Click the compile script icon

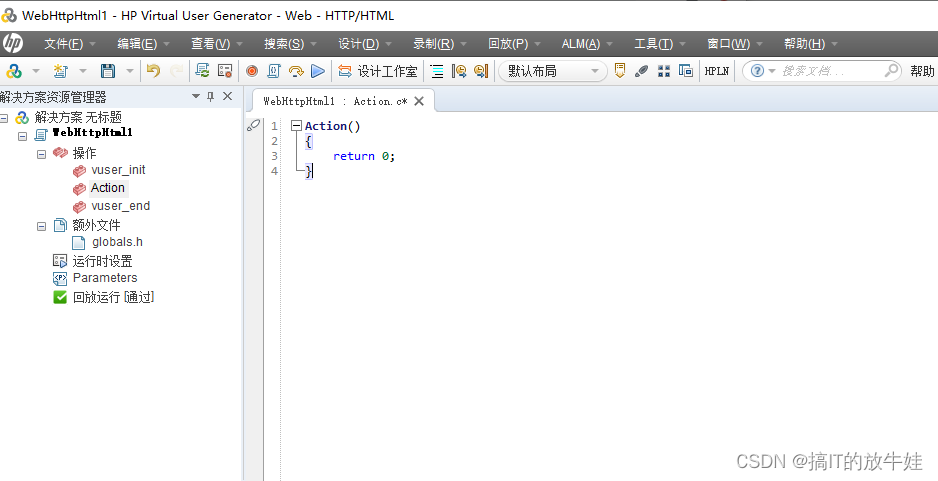click(274, 71)
